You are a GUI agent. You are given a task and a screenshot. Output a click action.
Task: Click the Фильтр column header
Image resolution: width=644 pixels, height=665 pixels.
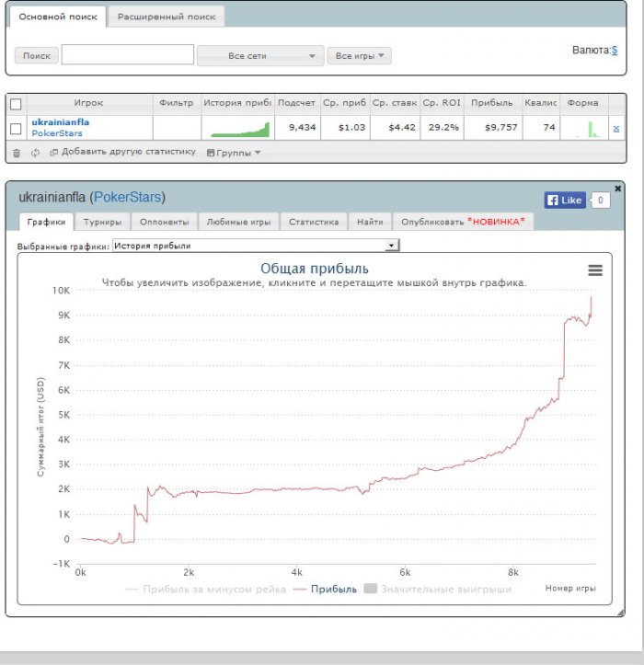point(176,103)
